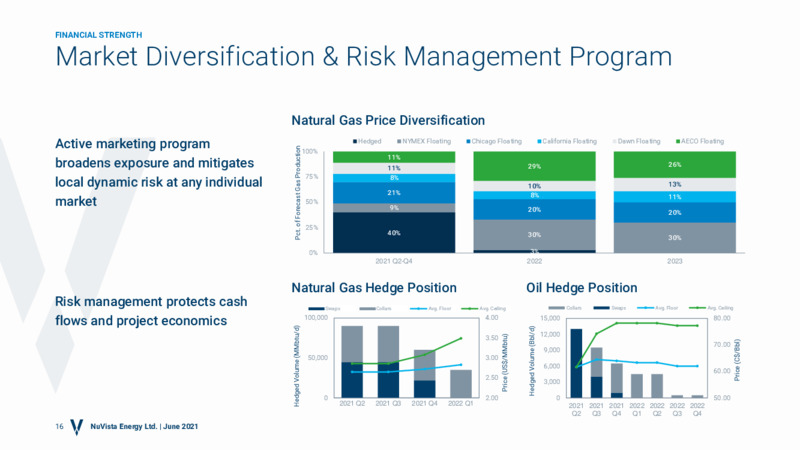Click the 'Chicago Floating' legend entry
This screenshot has height=450, width=800.
(494, 141)
